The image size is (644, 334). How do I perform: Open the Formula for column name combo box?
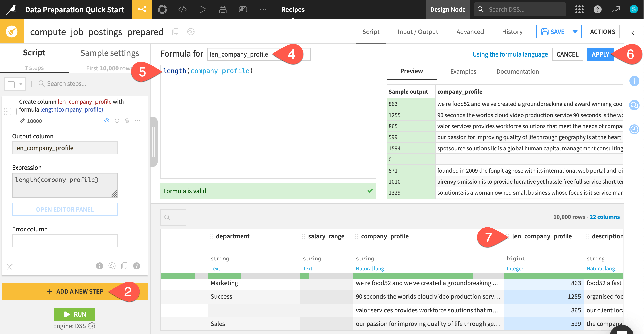click(259, 54)
